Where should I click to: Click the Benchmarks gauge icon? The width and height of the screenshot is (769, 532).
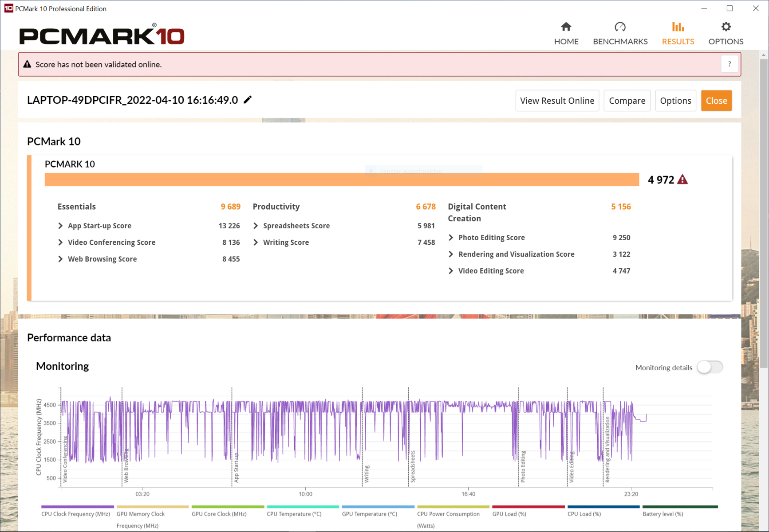click(x=620, y=27)
